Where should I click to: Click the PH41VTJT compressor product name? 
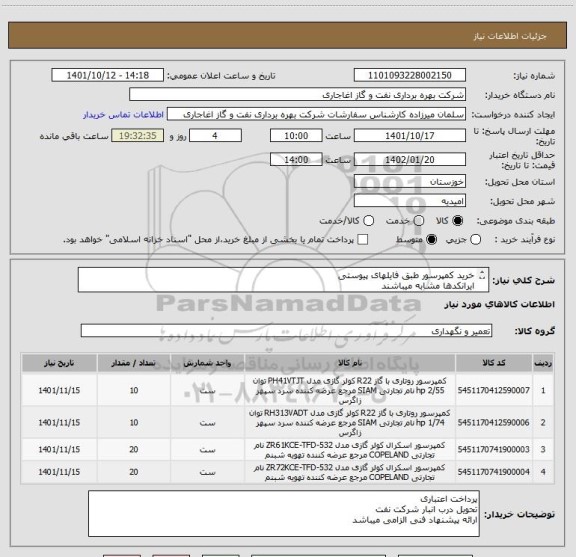pos(350,390)
